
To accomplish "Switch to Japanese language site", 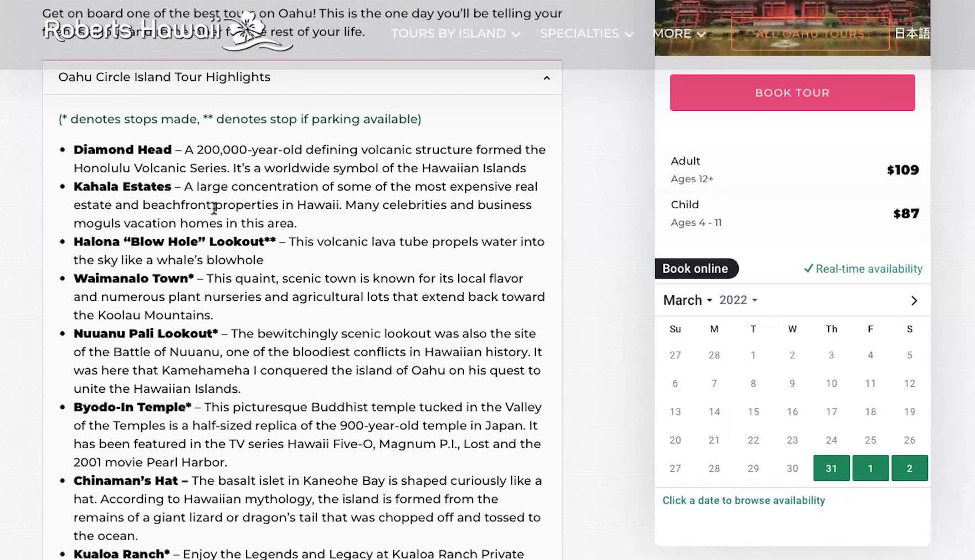I will [912, 34].
